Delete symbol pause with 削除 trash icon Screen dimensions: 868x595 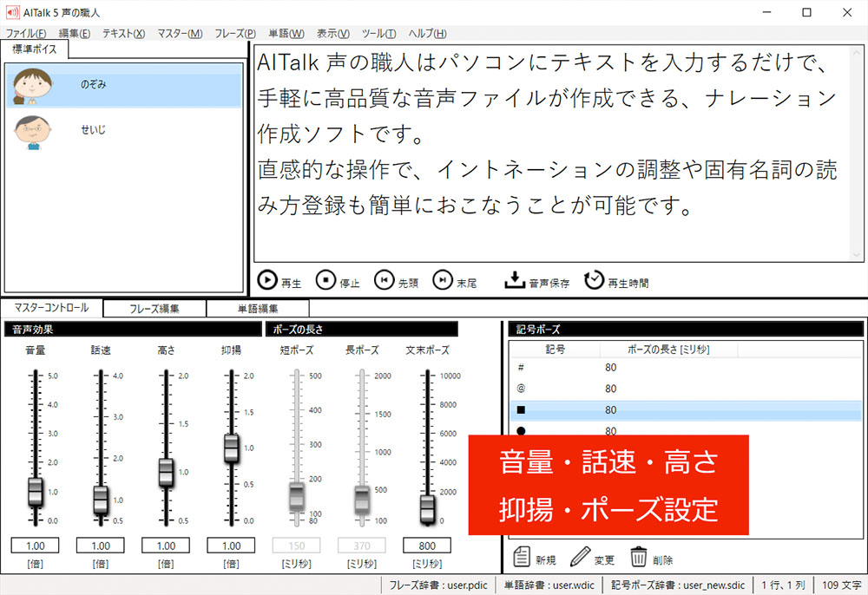638,557
